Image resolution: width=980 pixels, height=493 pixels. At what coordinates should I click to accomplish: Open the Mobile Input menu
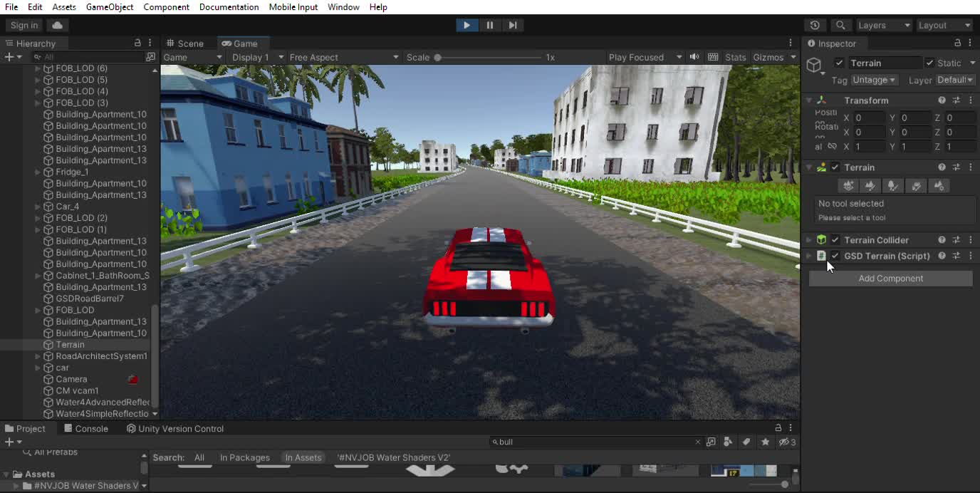(x=293, y=7)
